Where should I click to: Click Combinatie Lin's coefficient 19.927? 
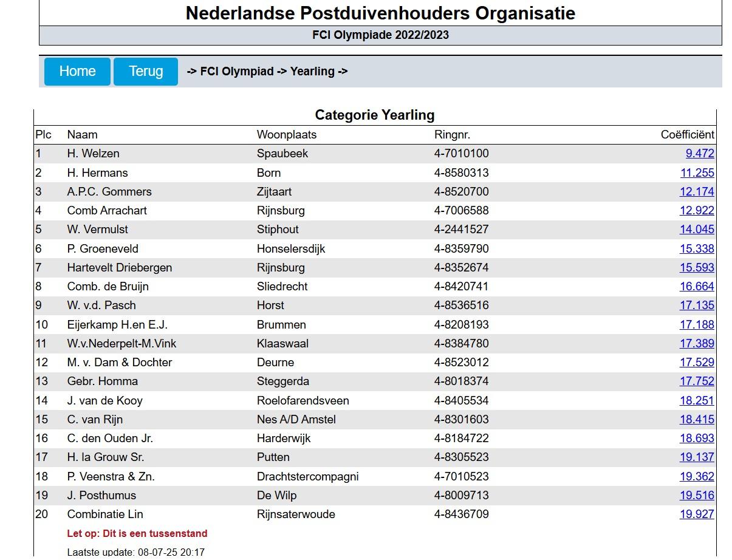tap(697, 514)
